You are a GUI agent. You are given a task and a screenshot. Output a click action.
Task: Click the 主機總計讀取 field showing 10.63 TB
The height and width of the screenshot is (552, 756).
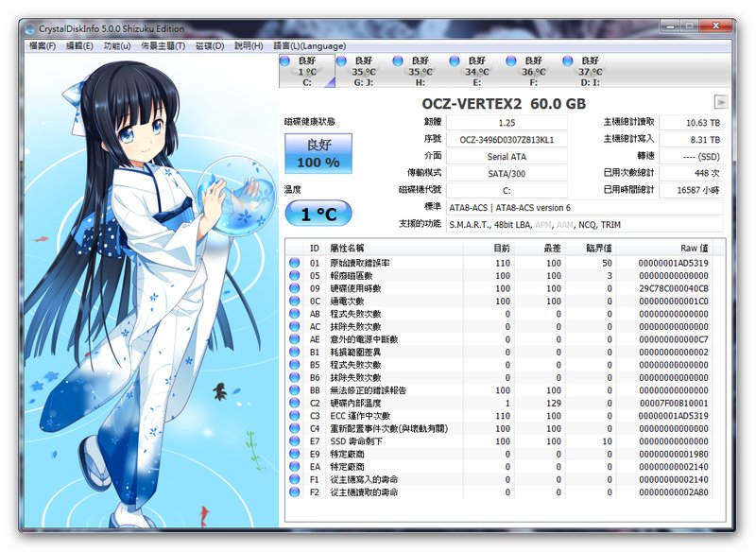pyautogui.click(x=691, y=123)
